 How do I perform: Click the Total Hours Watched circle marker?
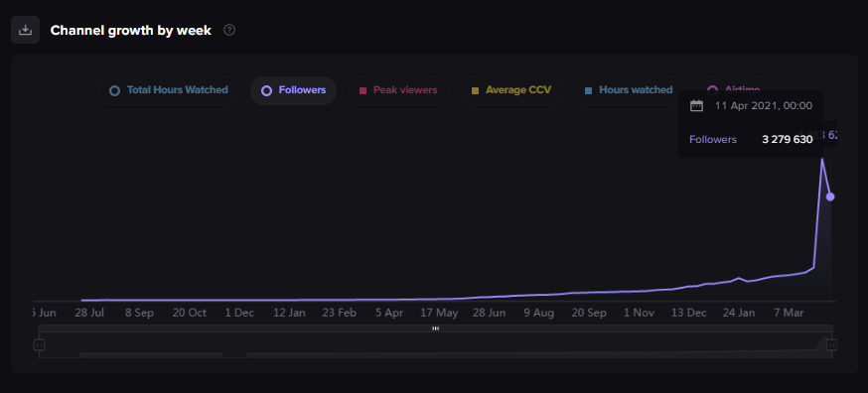(x=114, y=90)
